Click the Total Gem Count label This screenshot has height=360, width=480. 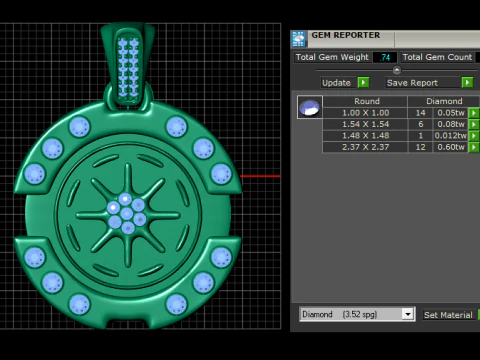pyautogui.click(x=437, y=57)
